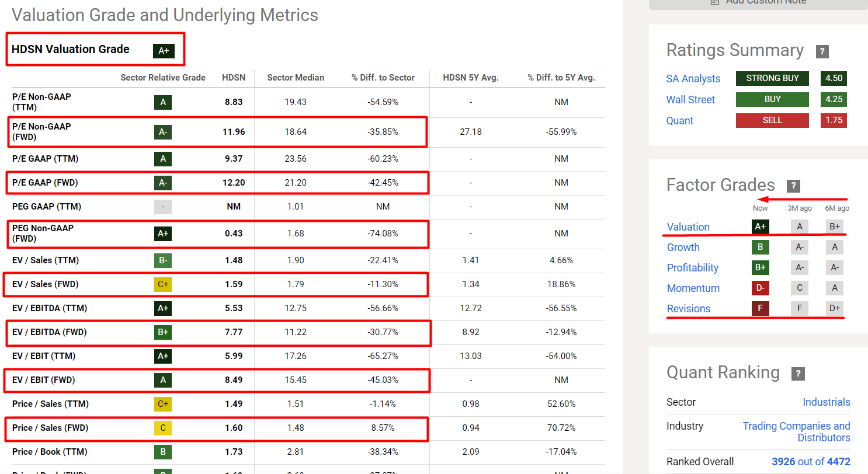Open the Industrials sector link
This screenshot has height=474, width=868.
827,402
